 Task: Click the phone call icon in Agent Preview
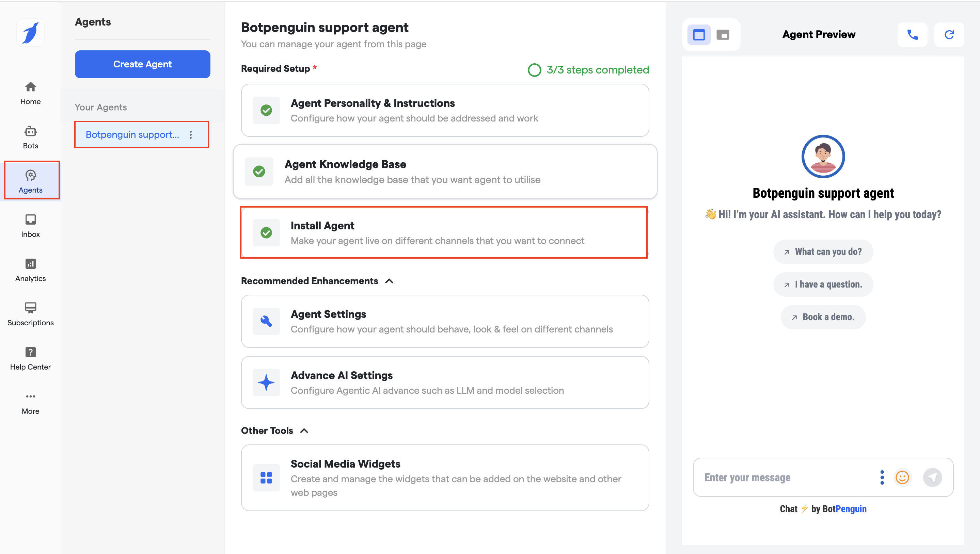point(912,35)
